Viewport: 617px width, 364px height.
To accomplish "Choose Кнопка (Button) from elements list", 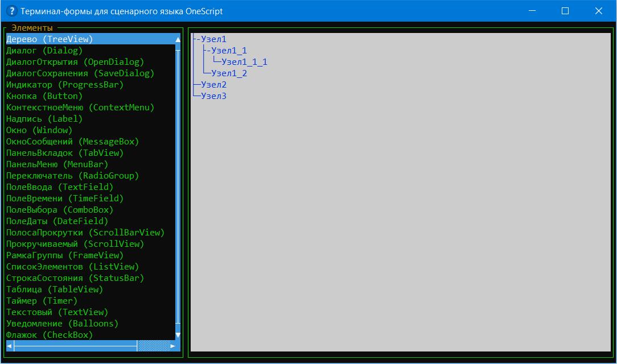I will click(44, 96).
